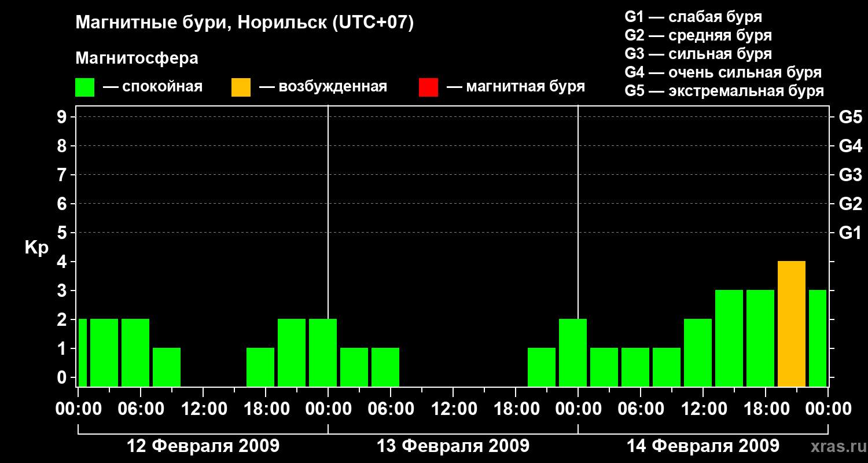Click the green 'спокойная' legend swatch
This screenshot has width=868, height=463.
(x=84, y=87)
